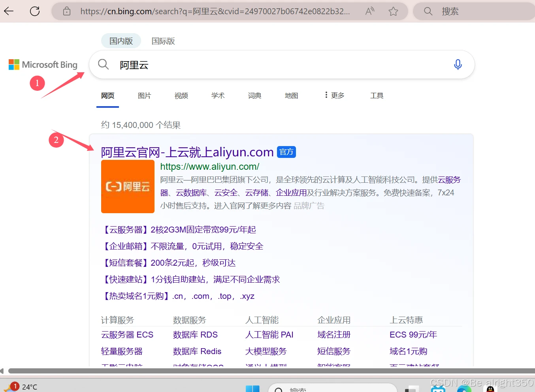
Task: Click the horizontal scrollbar thumb
Action: point(271,371)
